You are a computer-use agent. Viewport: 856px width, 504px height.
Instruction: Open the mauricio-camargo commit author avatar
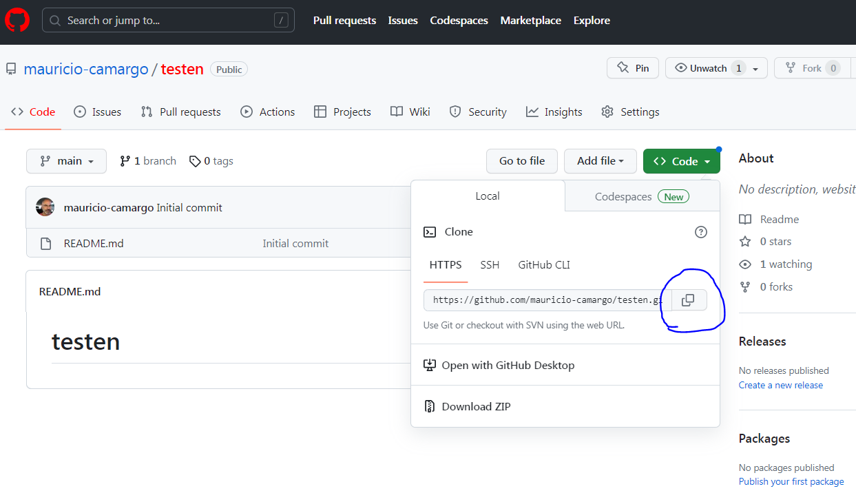click(x=45, y=207)
